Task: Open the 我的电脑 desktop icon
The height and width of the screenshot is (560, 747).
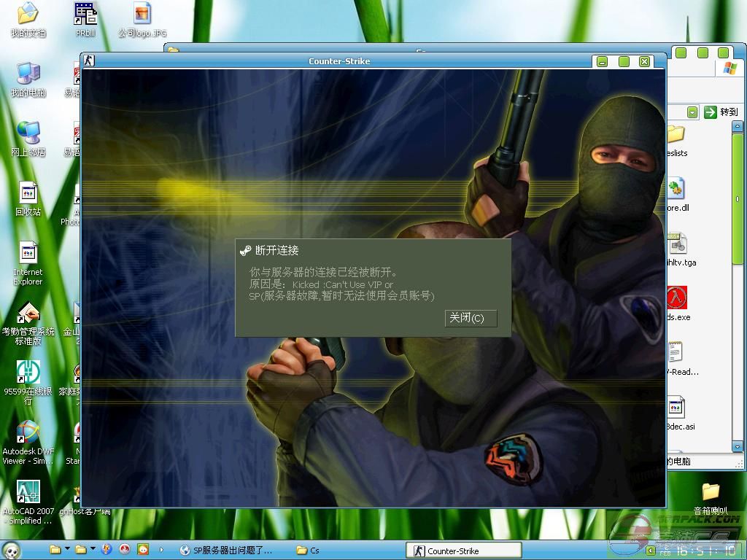Action: 28,74
